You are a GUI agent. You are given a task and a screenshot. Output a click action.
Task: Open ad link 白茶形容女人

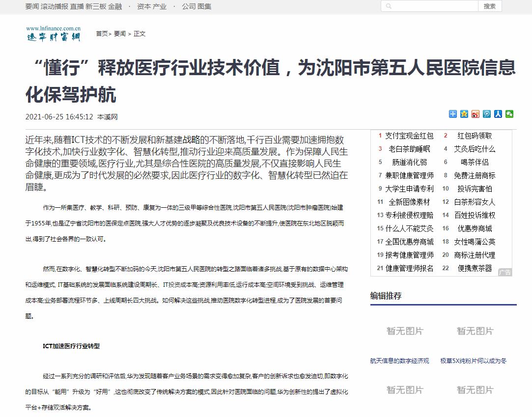(475, 202)
